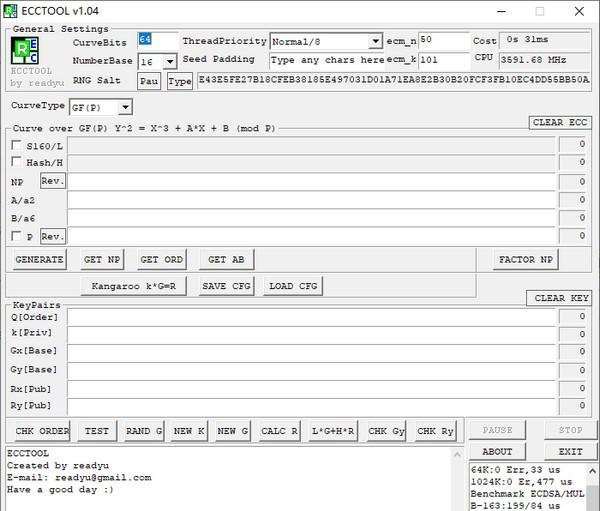Click the ECCTOOL logo image
Viewport: 600px width, 511px height.
[x=25, y=50]
